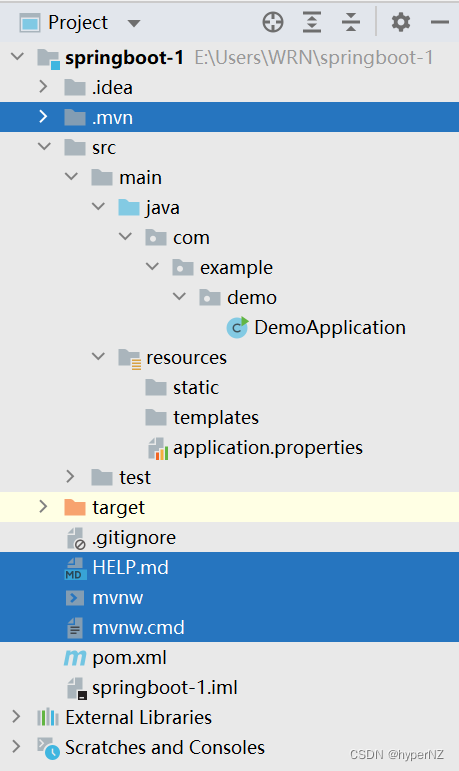459x771 pixels.
Task: Click the orange target folder icon
Action: coord(75,507)
